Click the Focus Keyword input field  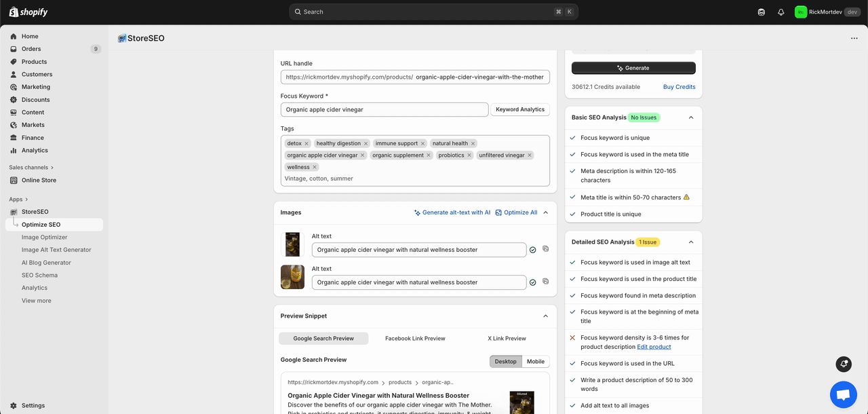click(384, 110)
